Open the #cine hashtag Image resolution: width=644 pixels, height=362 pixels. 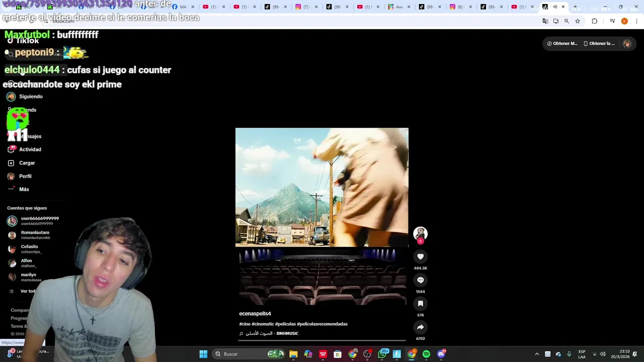pyautogui.click(x=245, y=324)
